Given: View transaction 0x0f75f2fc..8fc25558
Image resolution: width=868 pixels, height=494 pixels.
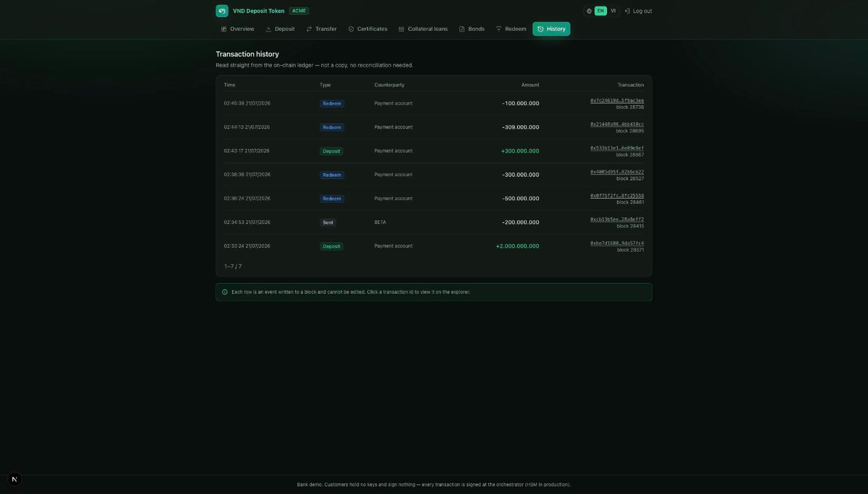Looking at the screenshot, I should (x=617, y=196).
